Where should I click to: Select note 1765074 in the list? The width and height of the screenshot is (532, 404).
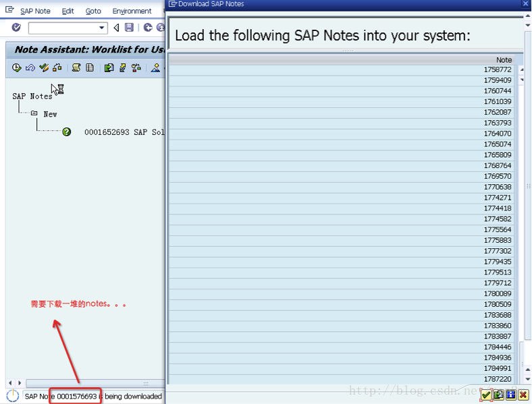click(x=342, y=144)
